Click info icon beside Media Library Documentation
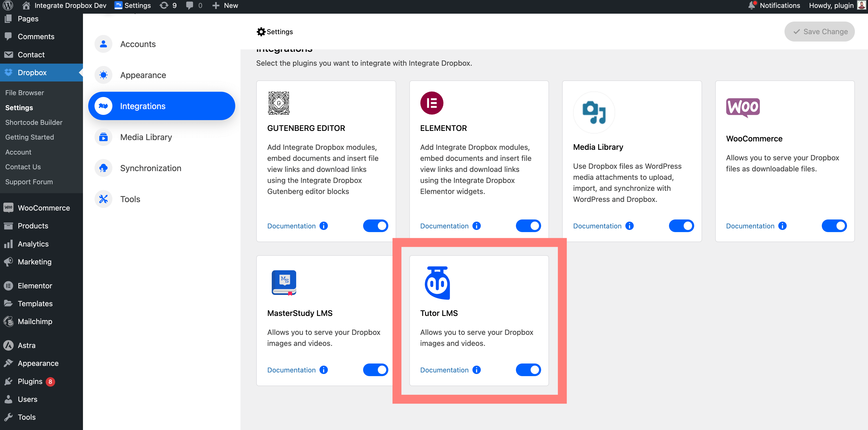This screenshot has width=868, height=430. (x=629, y=226)
